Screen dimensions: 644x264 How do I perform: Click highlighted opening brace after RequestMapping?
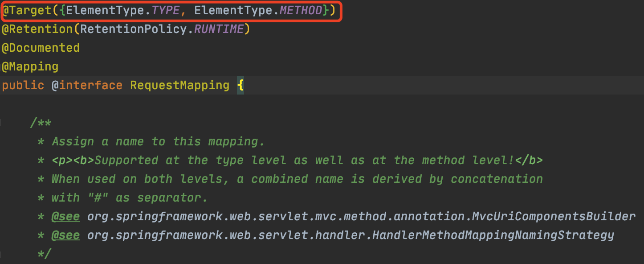(240, 85)
